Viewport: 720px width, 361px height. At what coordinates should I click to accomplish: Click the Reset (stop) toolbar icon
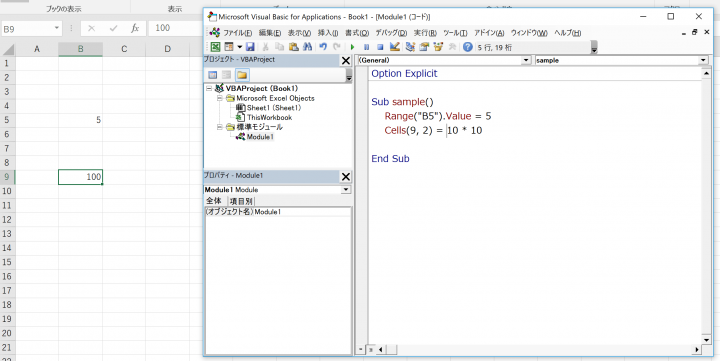(x=380, y=47)
